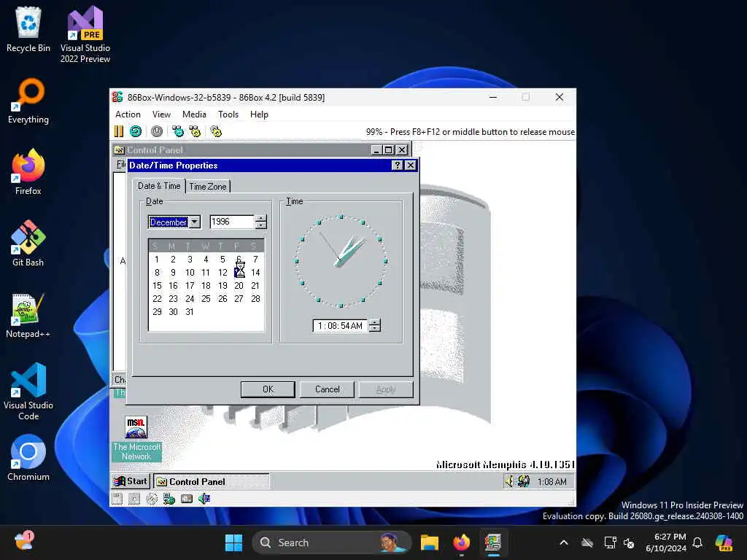Select day 28 in the calendar
The image size is (747, 560).
(255, 298)
